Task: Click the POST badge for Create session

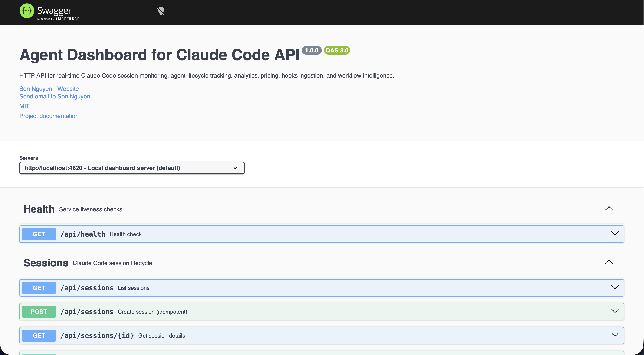Action: point(39,312)
